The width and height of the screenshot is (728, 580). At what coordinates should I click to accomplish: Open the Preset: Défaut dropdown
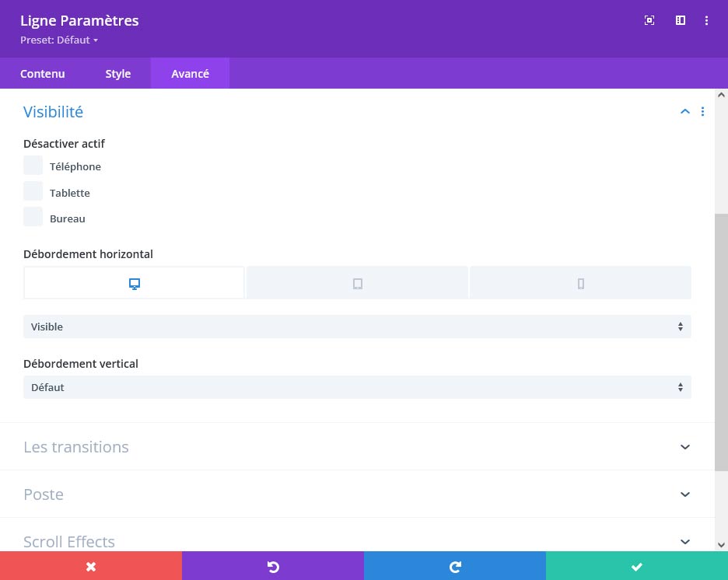point(59,40)
